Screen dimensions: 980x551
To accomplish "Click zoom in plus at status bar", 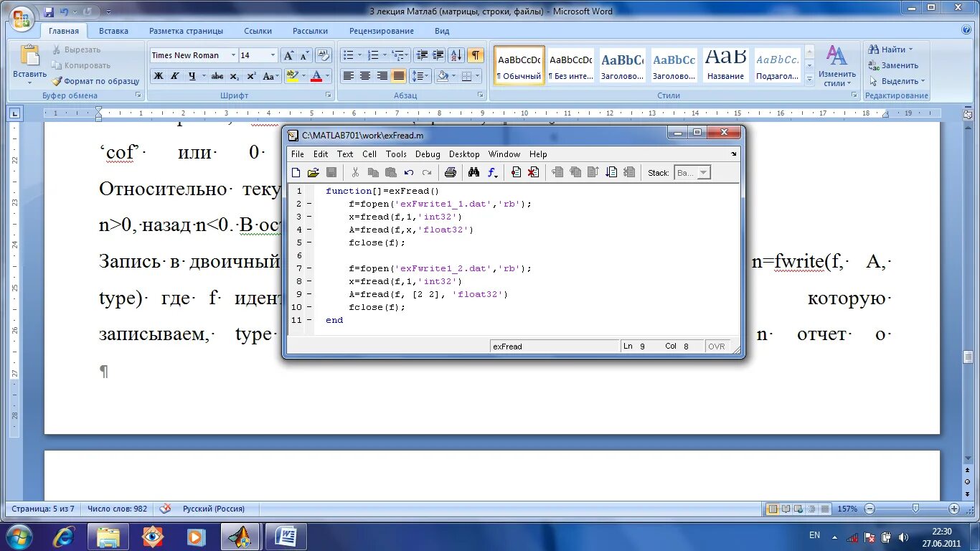I will 953,509.
